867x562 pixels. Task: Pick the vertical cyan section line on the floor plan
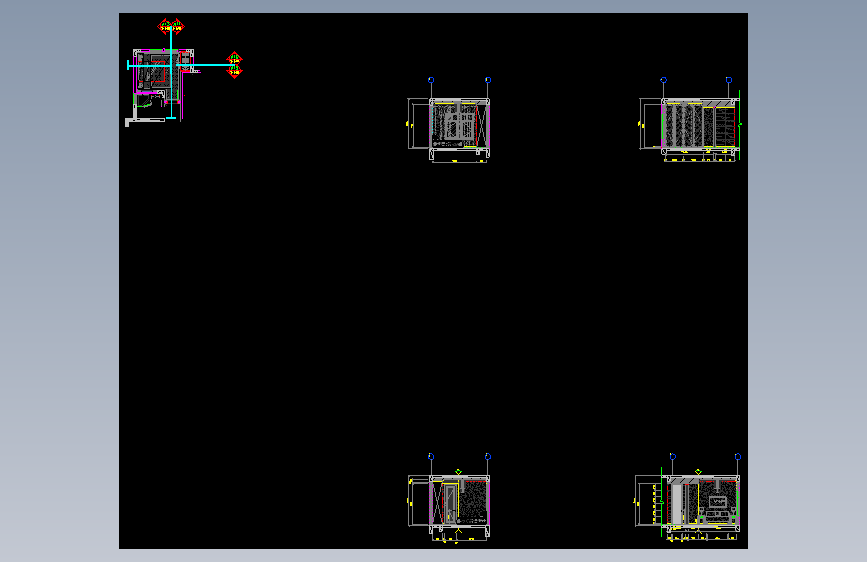(171, 74)
